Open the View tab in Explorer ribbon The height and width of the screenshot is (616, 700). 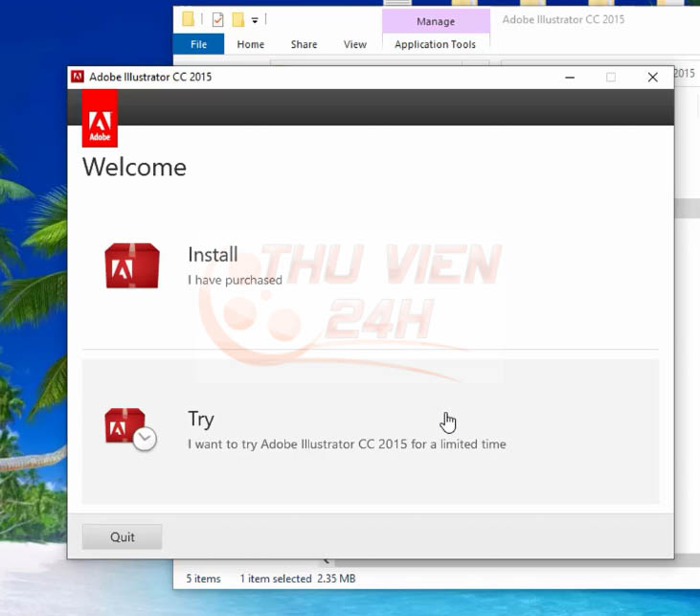355,44
